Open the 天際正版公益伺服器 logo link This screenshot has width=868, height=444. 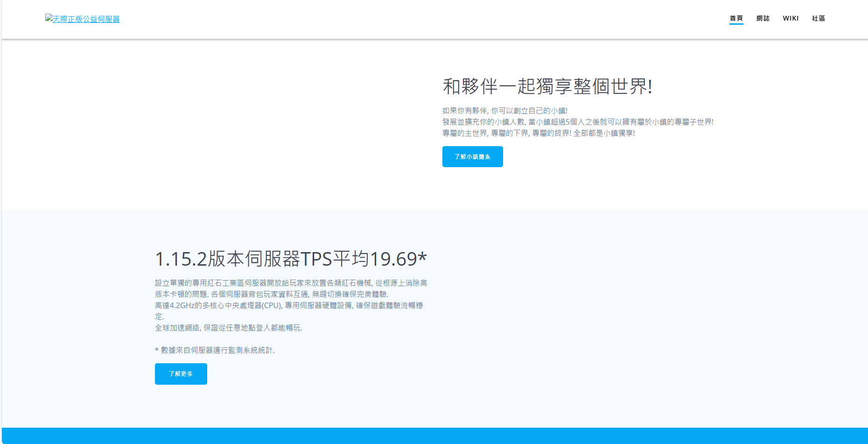tap(86, 19)
